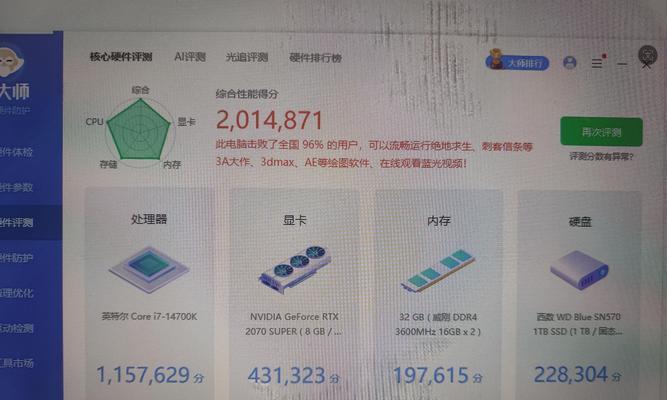Image resolution: width=667 pixels, height=400 pixels.
Task: Click the 硬盘 card heading
Action: point(580,222)
